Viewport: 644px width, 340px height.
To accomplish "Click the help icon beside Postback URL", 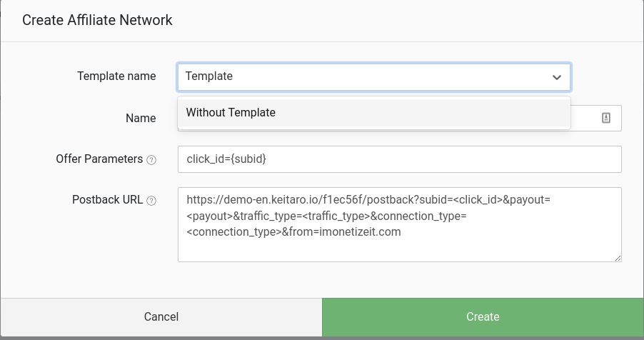I will click(151, 201).
